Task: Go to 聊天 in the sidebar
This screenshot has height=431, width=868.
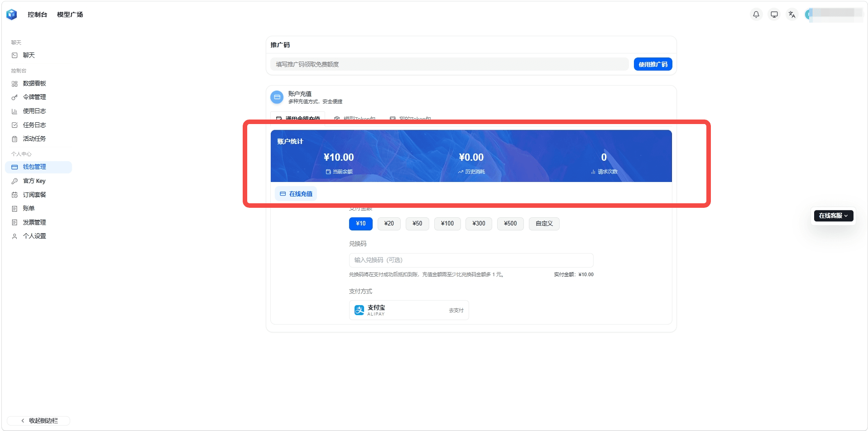Action: [x=38, y=55]
